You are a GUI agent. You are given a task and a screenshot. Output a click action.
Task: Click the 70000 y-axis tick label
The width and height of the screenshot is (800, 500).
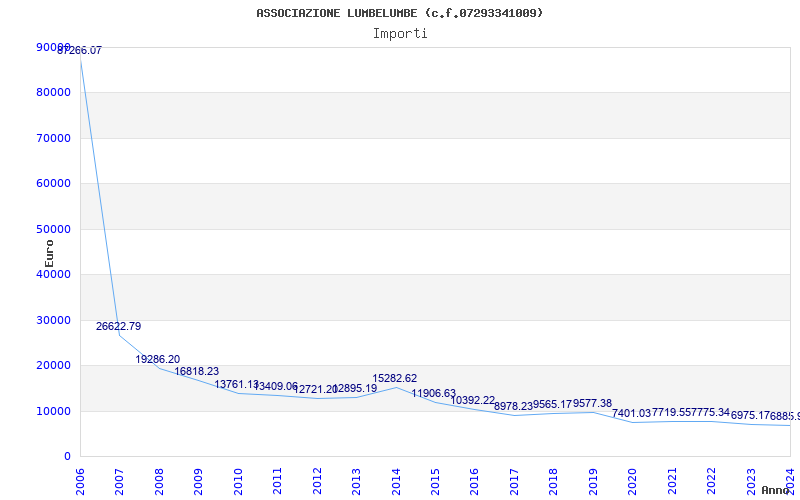pyautogui.click(x=54, y=138)
